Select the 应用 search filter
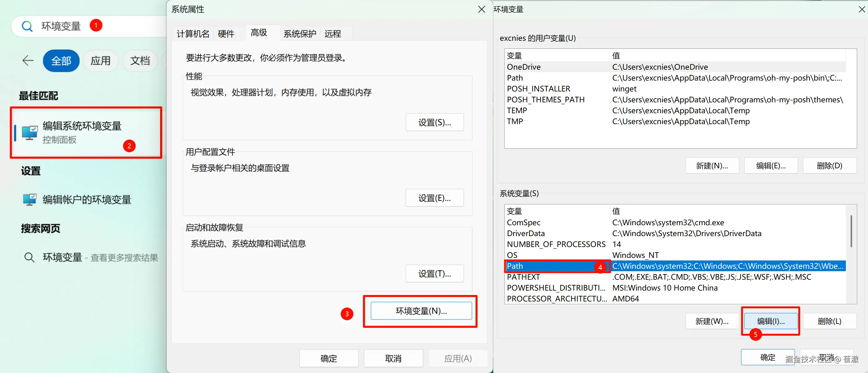868x373 pixels. point(100,61)
